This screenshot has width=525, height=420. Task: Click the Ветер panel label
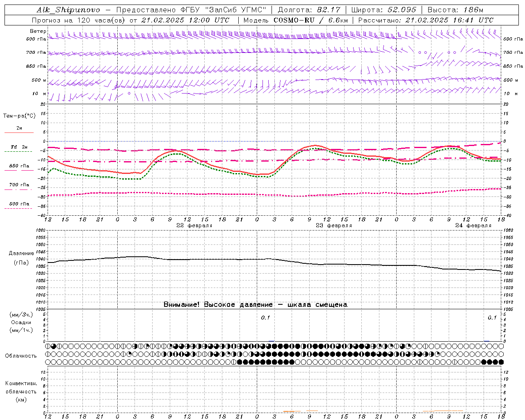coord(38,31)
